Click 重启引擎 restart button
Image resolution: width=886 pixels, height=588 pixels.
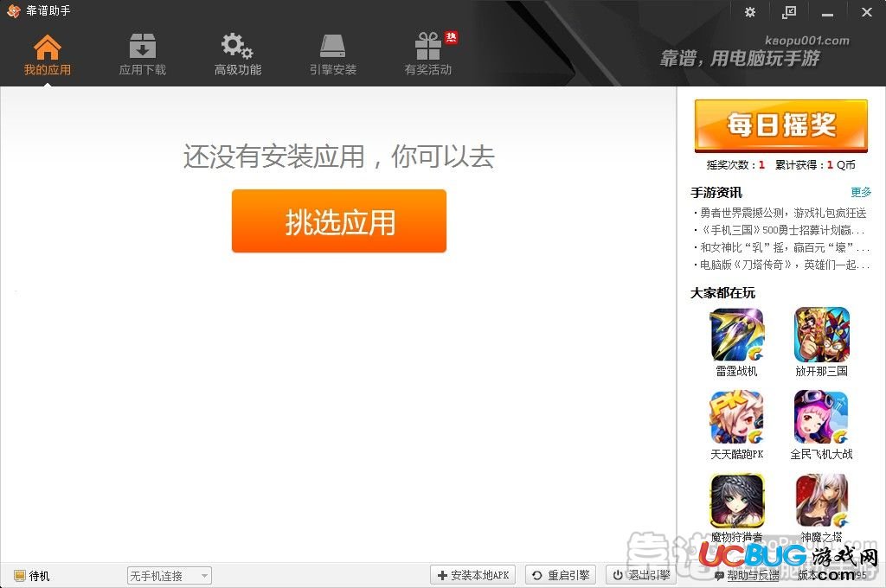pos(561,575)
